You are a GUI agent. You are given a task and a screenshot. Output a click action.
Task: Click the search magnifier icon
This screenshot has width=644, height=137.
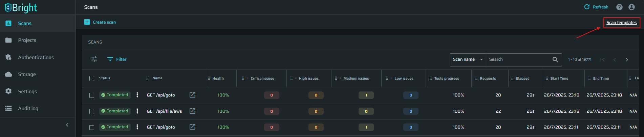[x=555, y=59]
